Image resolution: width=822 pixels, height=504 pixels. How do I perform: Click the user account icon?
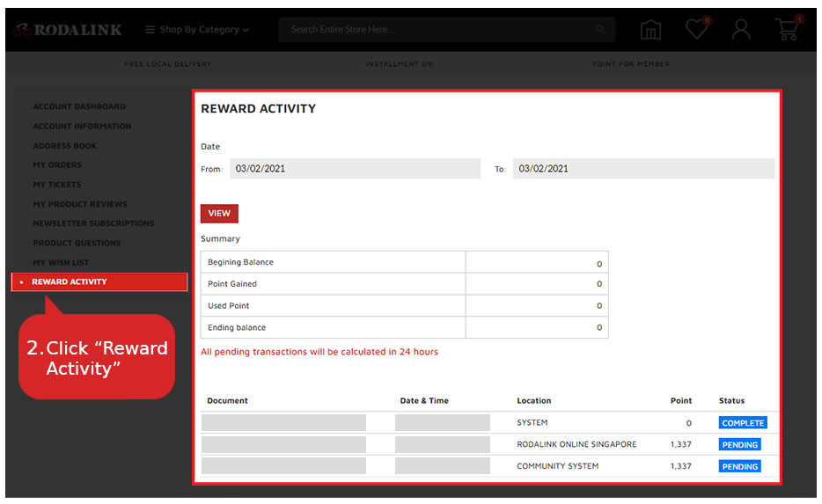(741, 30)
